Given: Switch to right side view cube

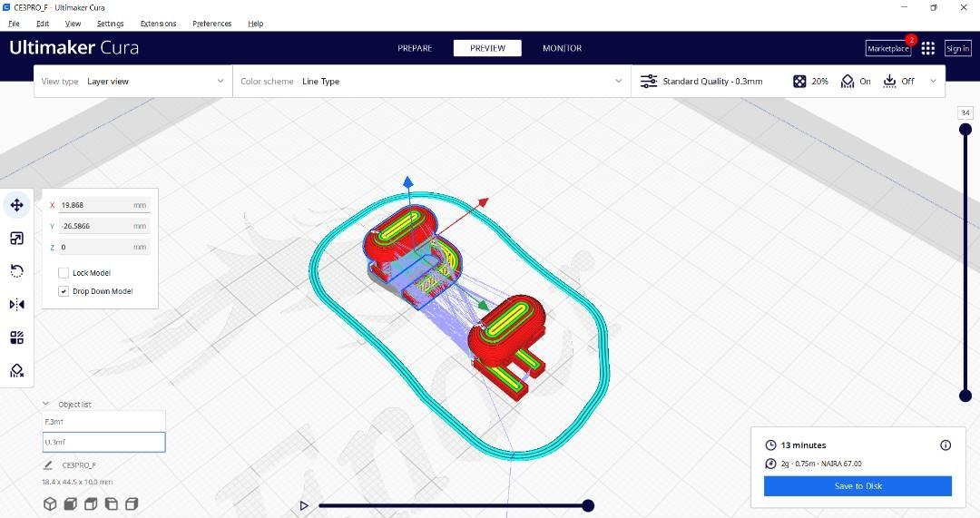Looking at the screenshot, I should pyautogui.click(x=132, y=503).
